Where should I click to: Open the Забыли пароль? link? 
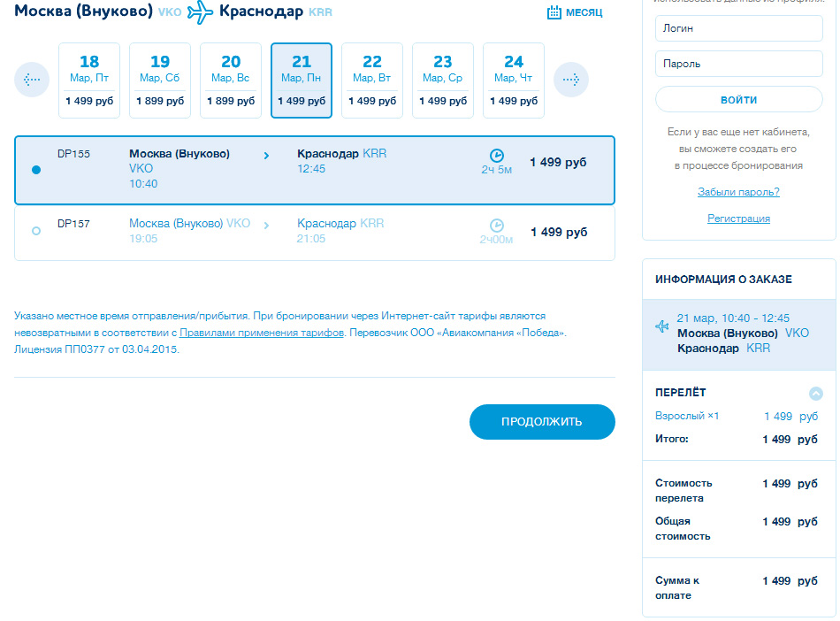[x=738, y=192]
